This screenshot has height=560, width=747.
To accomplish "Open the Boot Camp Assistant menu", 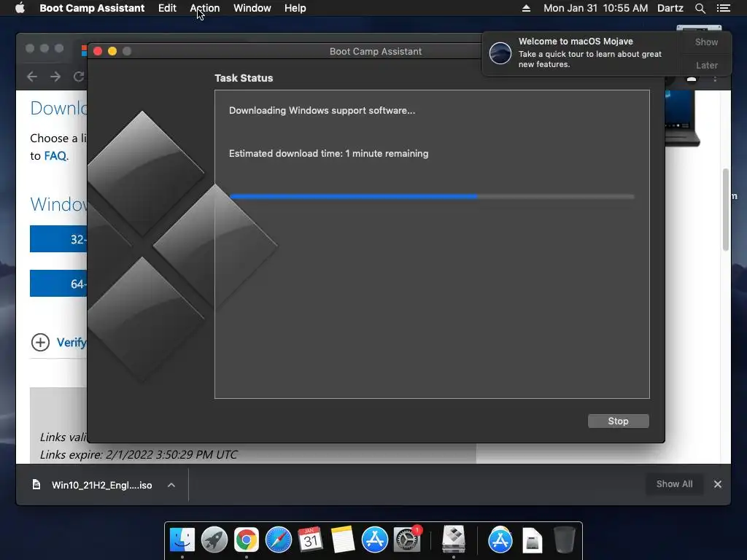I will pos(92,8).
